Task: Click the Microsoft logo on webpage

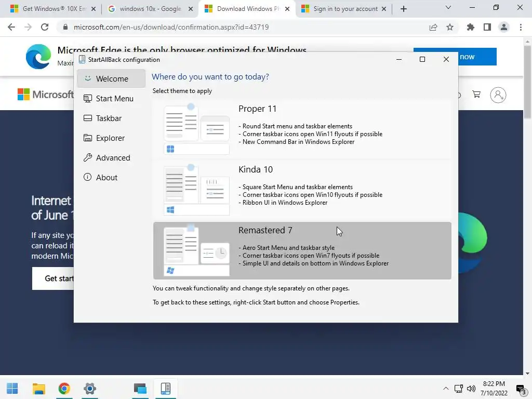Action: pyautogui.click(x=46, y=95)
